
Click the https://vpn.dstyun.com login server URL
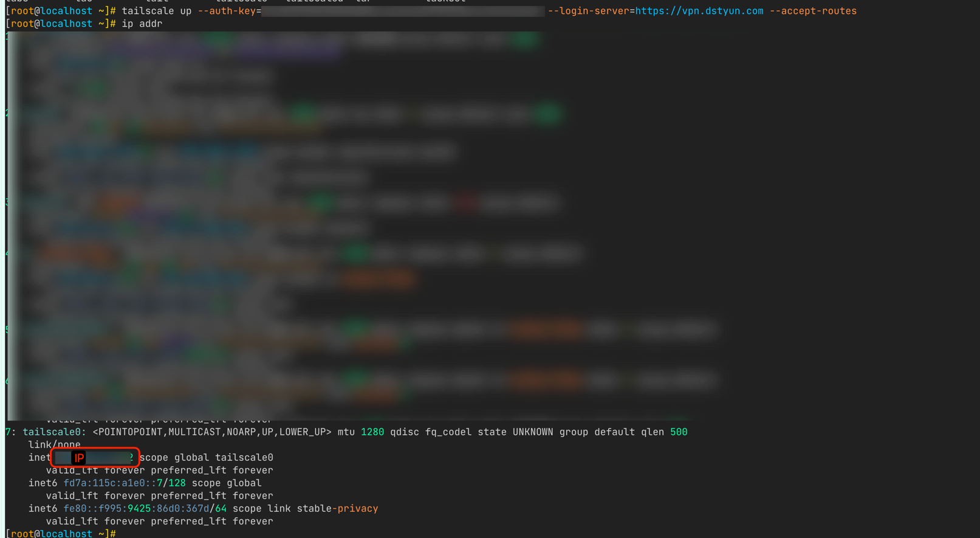[x=699, y=11]
